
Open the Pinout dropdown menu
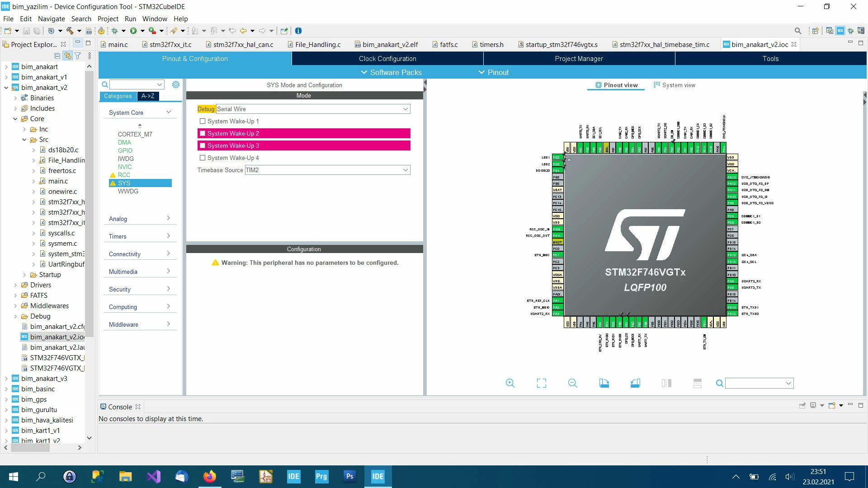point(494,72)
